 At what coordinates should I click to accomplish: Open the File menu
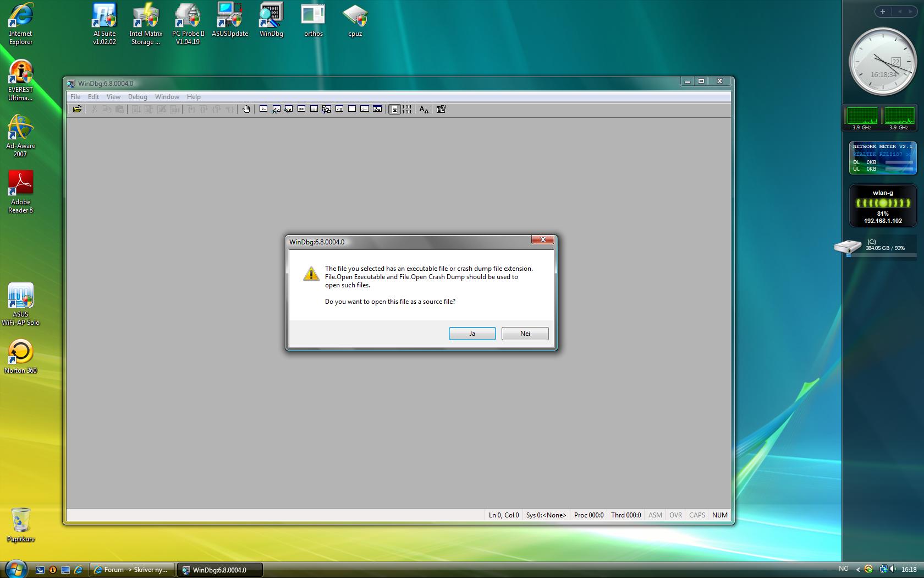click(75, 97)
